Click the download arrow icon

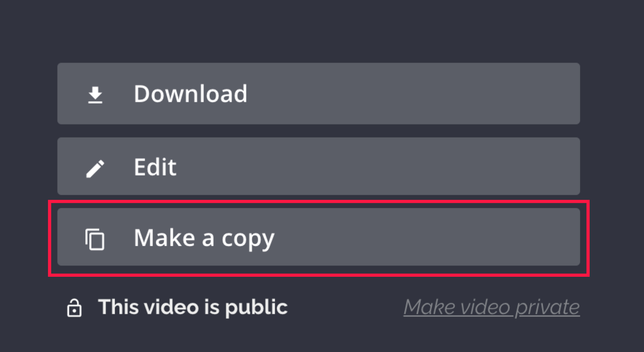click(x=95, y=95)
